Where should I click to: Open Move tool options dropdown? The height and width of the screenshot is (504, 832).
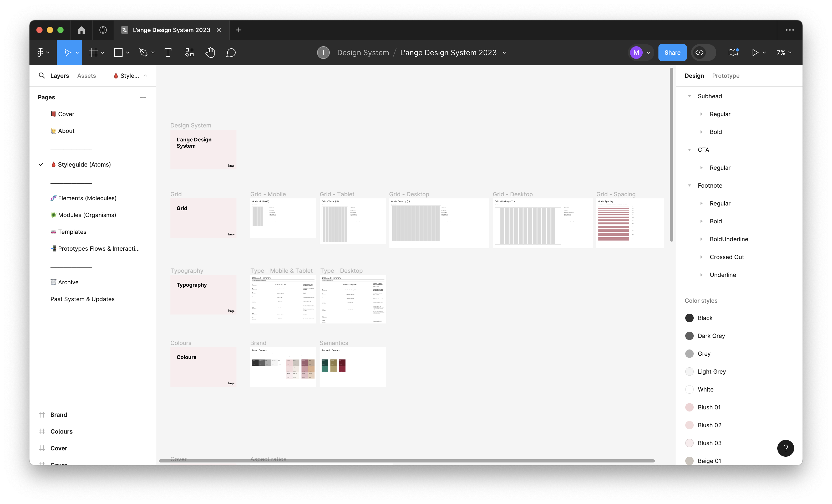77,53
